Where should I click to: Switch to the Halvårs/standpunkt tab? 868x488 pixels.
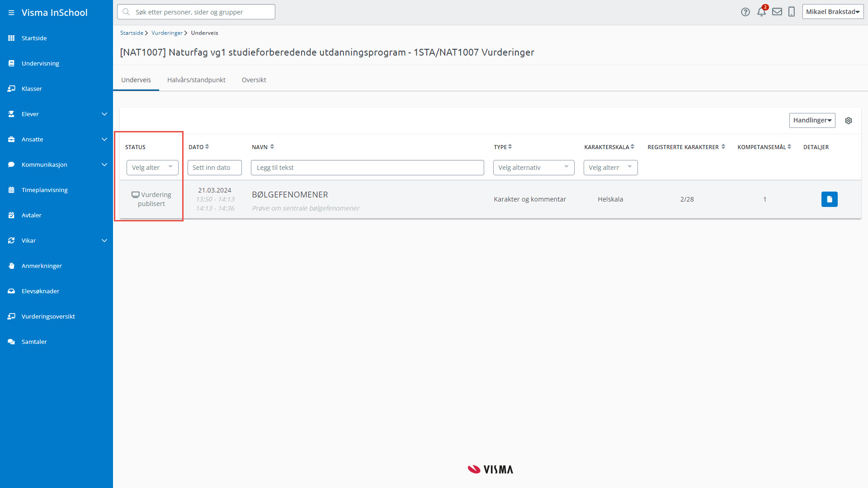(x=196, y=80)
